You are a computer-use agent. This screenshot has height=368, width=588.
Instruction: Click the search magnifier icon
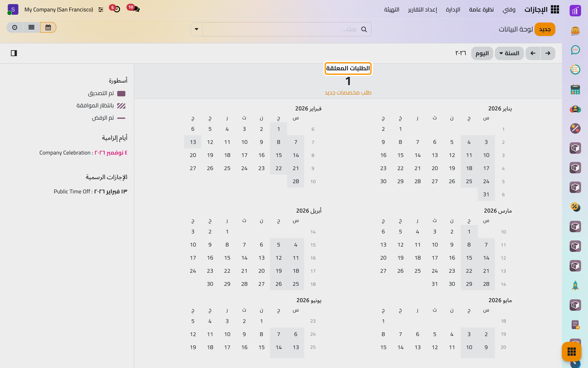click(x=364, y=29)
